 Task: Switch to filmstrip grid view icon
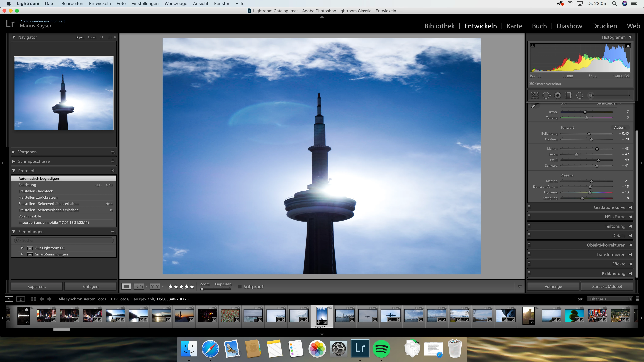click(34, 299)
